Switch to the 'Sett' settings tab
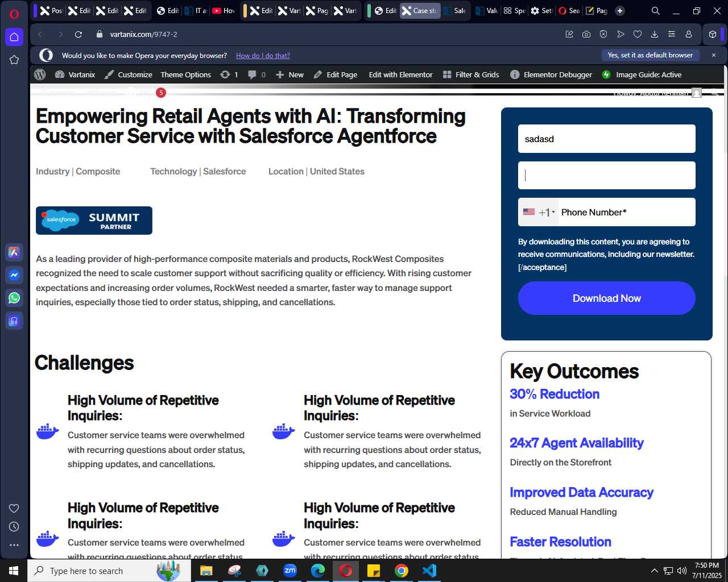 point(541,11)
